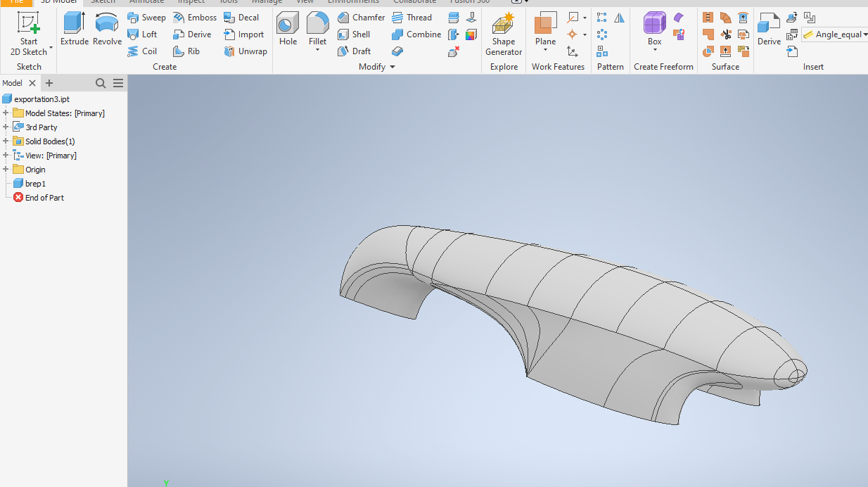Open the Modify panel flyout chevron
This screenshot has height=487, width=868.
[x=392, y=66]
